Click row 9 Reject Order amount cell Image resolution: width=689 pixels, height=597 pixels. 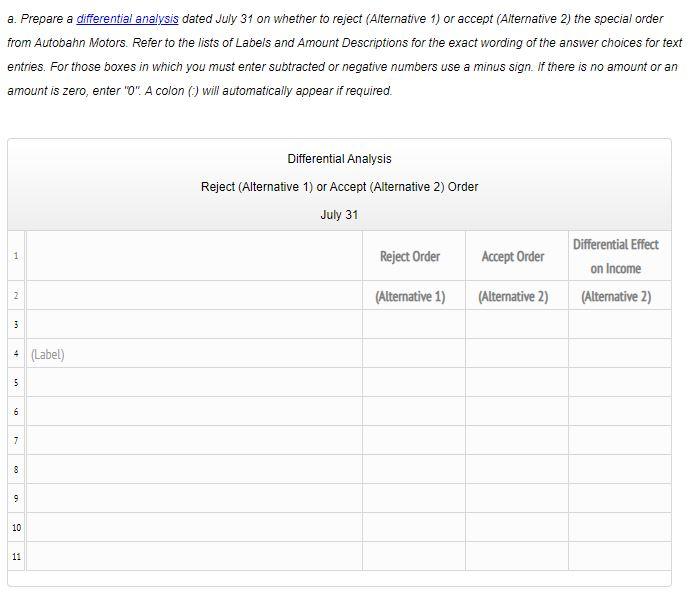point(414,499)
